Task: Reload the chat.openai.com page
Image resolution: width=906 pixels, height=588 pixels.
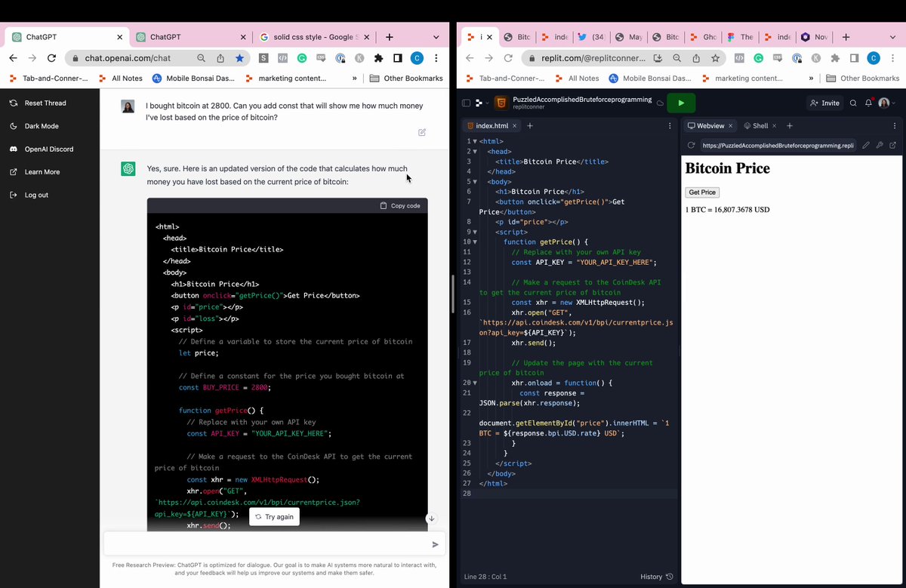Action: click(51, 58)
